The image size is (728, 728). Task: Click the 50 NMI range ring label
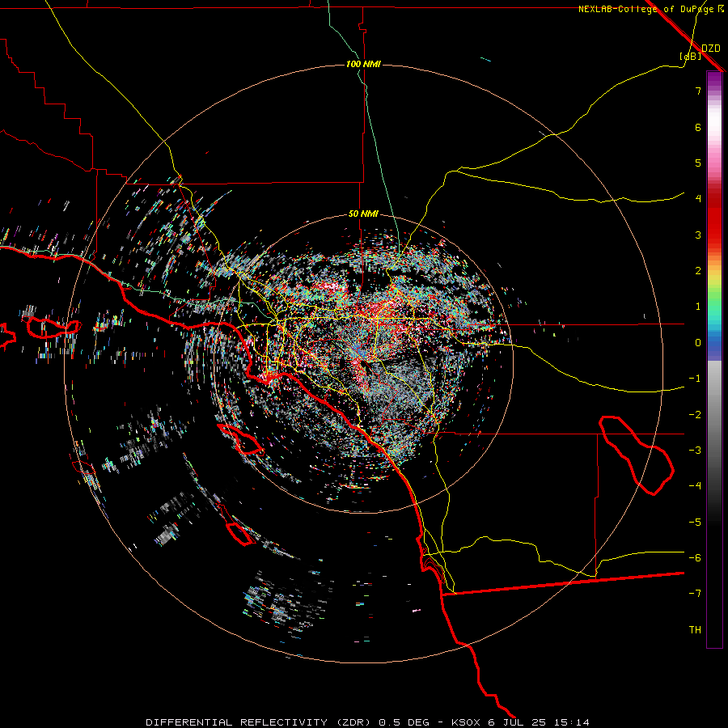(x=363, y=214)
